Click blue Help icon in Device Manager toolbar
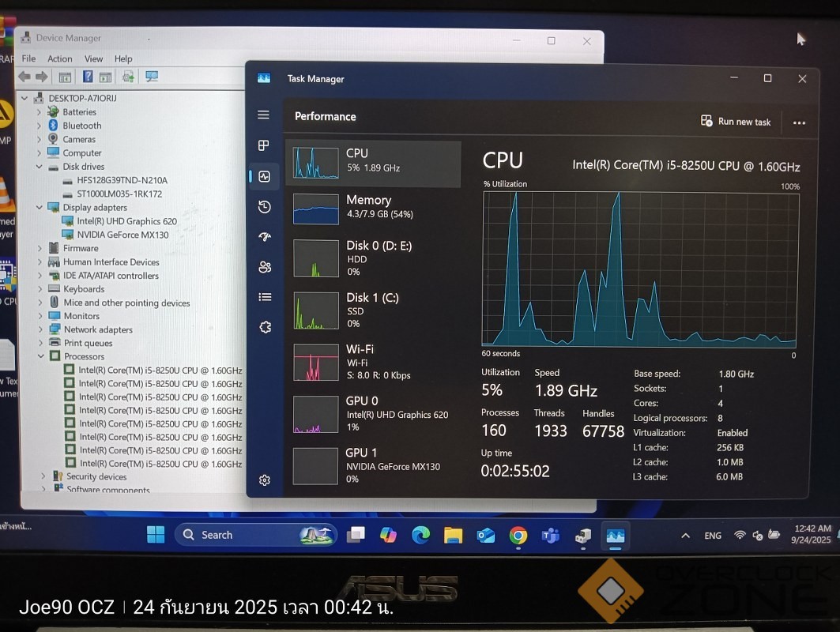 [88, 77]
